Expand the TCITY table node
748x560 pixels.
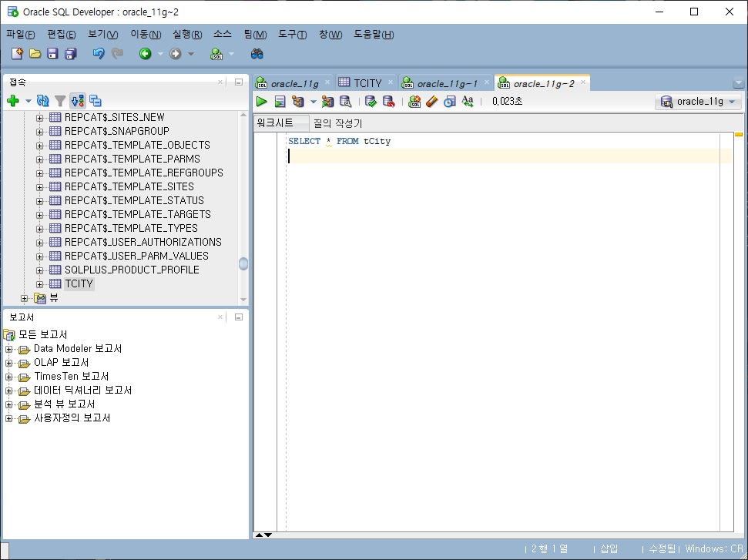coord(39,284)
